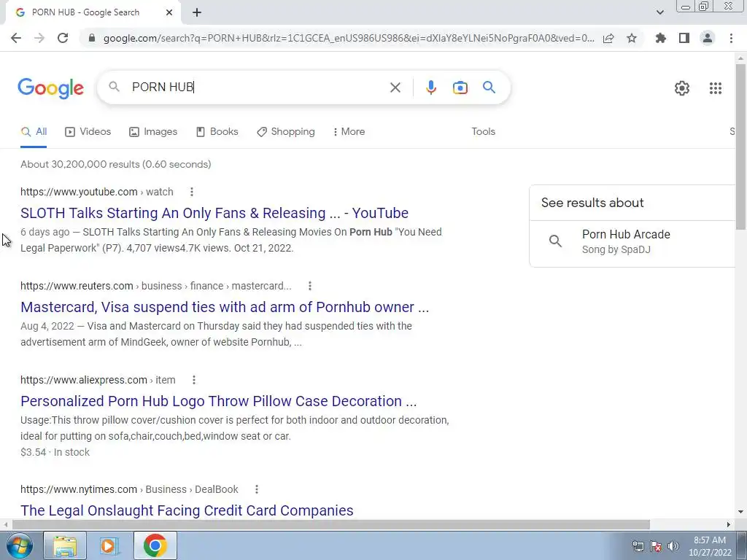Clear the search box with X
This screenshot has width=747, height=560.
point(395,87)
